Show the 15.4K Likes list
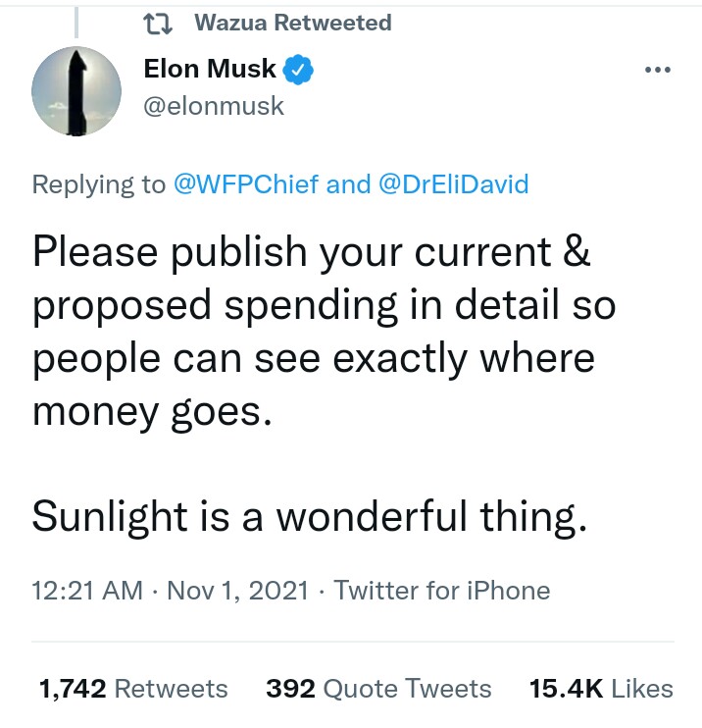702x728 pixels. click(601, 689)
